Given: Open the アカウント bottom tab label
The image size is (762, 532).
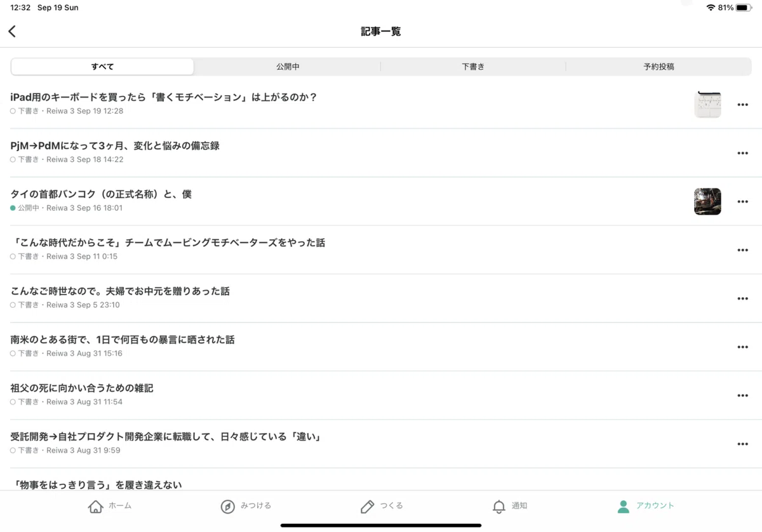Looking at the screenshot, I should click(x=655, y=506).
